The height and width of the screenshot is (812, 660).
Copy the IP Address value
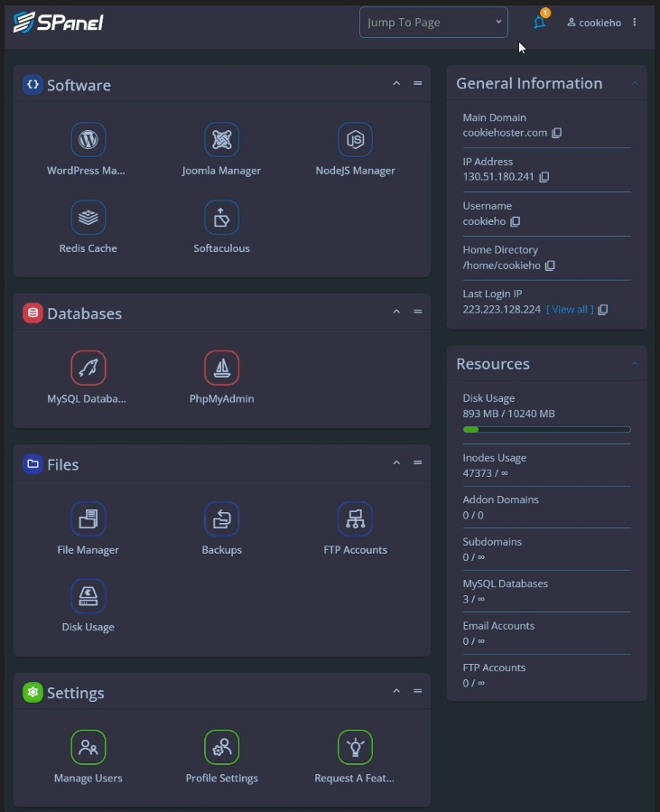(545, 177)
